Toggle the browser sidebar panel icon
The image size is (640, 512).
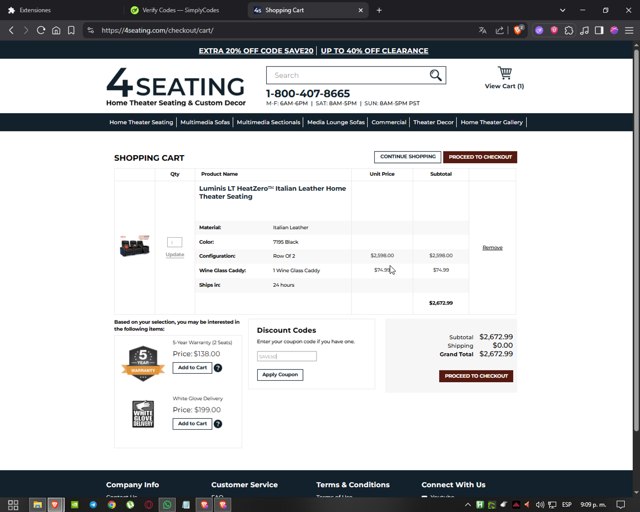(599, 30)
